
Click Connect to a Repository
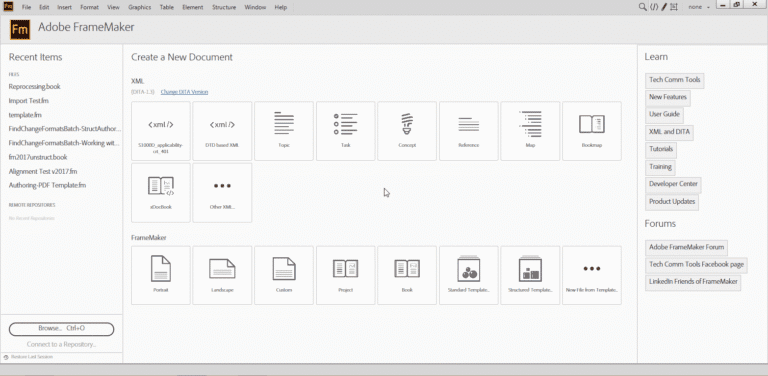pyautogui.click(x=61, y=344)
